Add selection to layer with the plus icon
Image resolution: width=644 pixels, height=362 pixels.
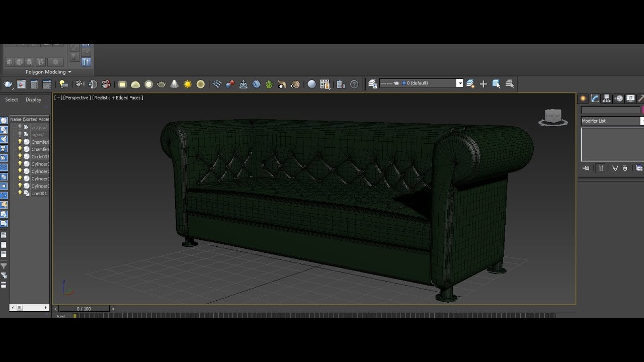click(484, 84)
